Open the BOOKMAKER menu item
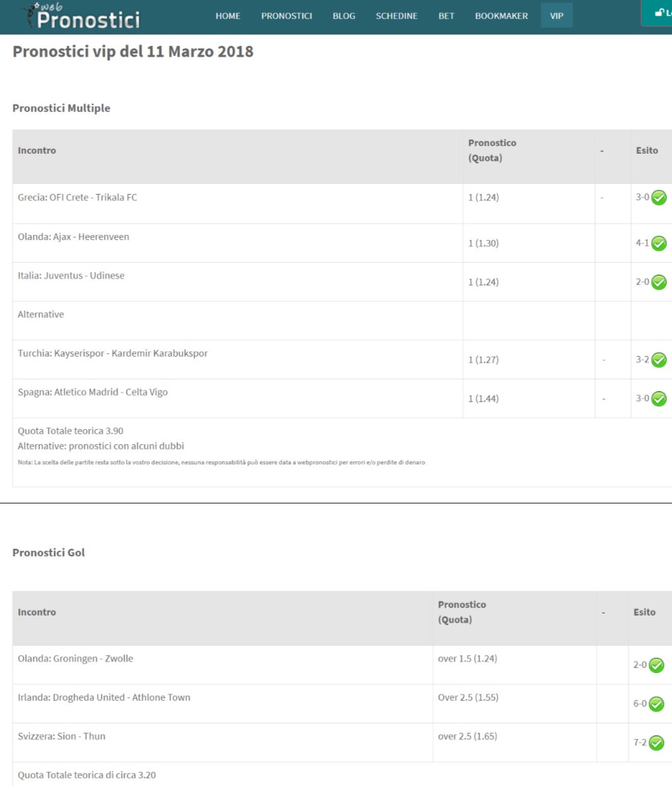This screenshot has width=672, height=789. click(501, 16)
